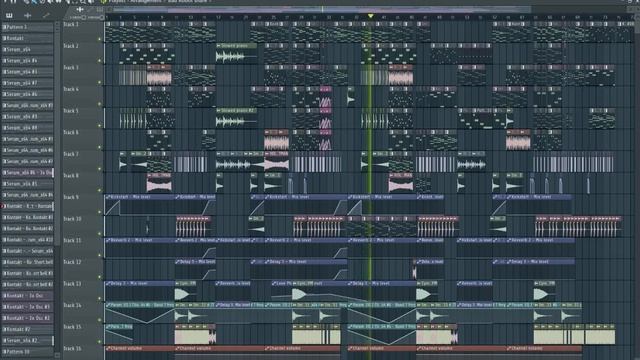Screen dimensions: 640x360
Task: Select Pattern 10 at the picker bottom
Action: pyautogui.click(x=27, y=351)
